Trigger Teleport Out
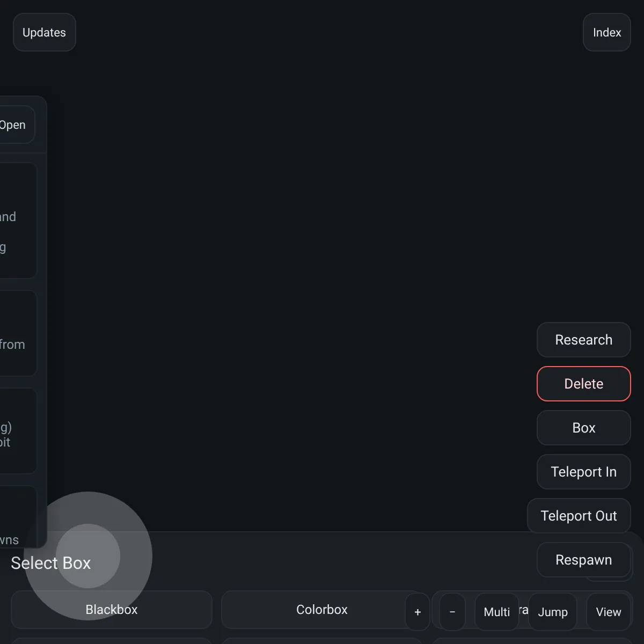Screen dimensions: 644x644 tap(579, 516)
